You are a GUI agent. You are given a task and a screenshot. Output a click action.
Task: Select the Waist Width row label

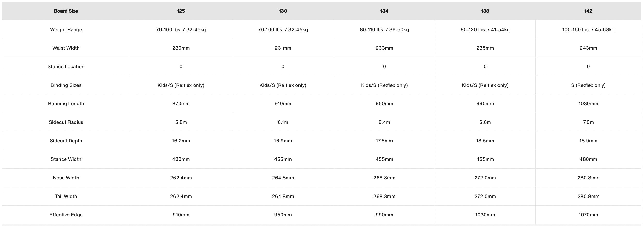[x=66, y=48]
